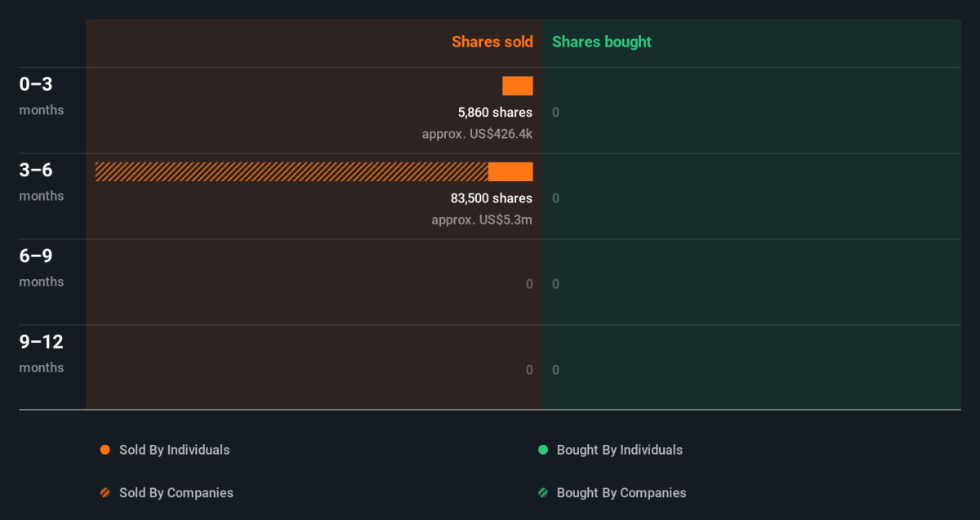Select the 6–9 months row label
980x520 pixels.
42,267
